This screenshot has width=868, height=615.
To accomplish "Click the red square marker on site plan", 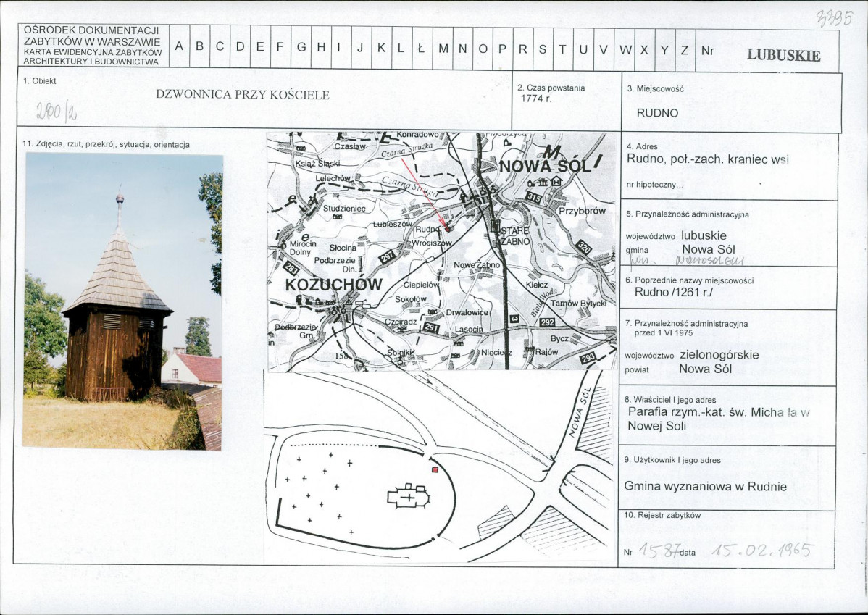I will pos(435,469).
